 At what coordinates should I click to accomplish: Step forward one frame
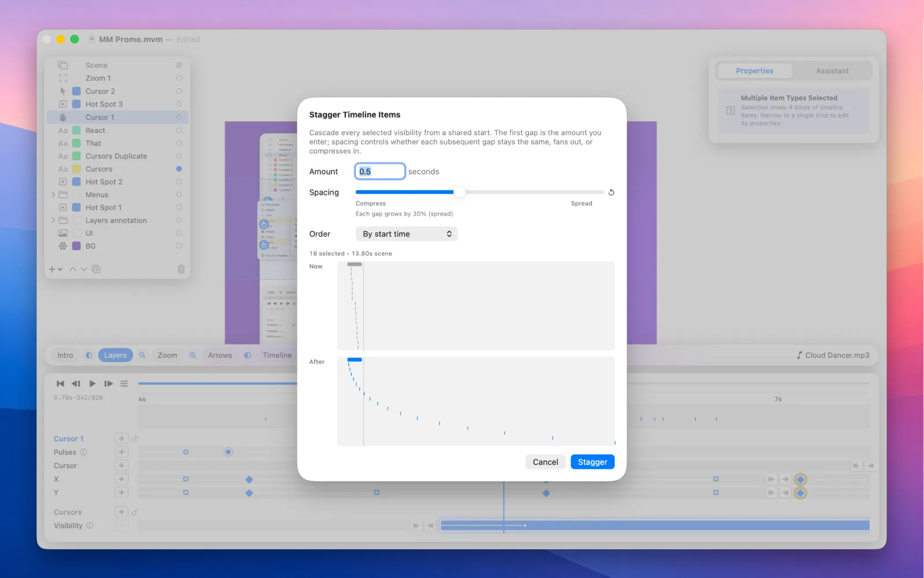pyautogui.click(x=108, y=384)
